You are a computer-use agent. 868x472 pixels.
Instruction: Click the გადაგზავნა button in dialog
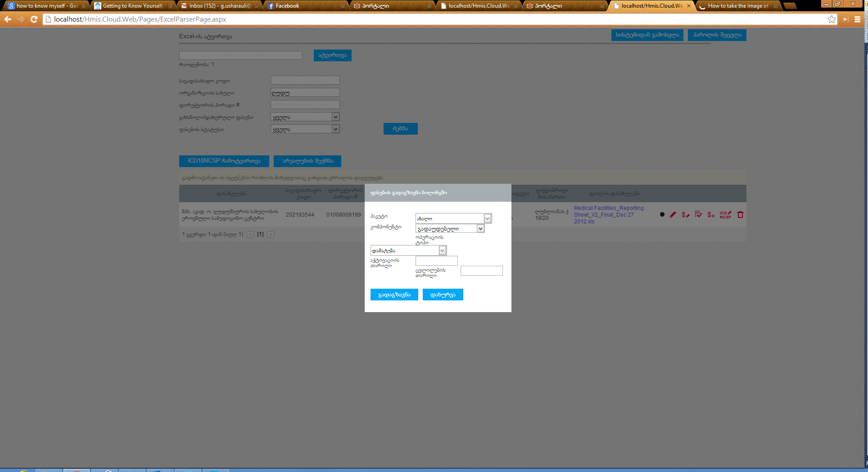point(394,295)
